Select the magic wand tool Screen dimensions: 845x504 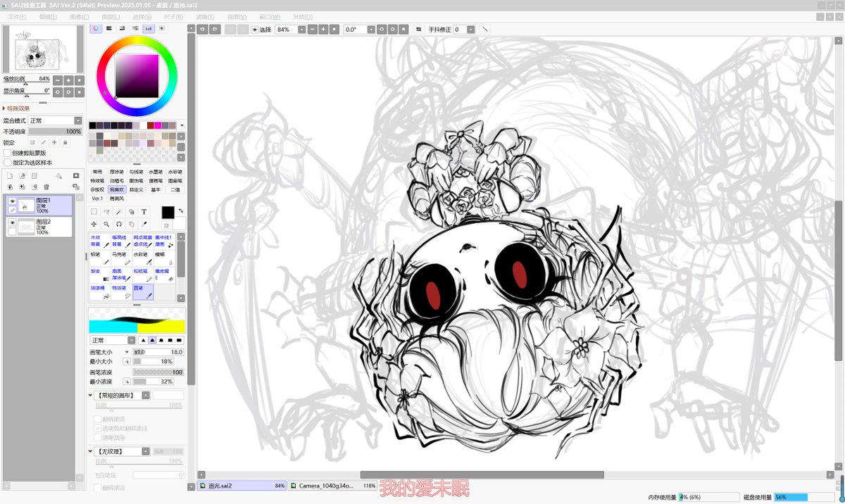point(119,211)
